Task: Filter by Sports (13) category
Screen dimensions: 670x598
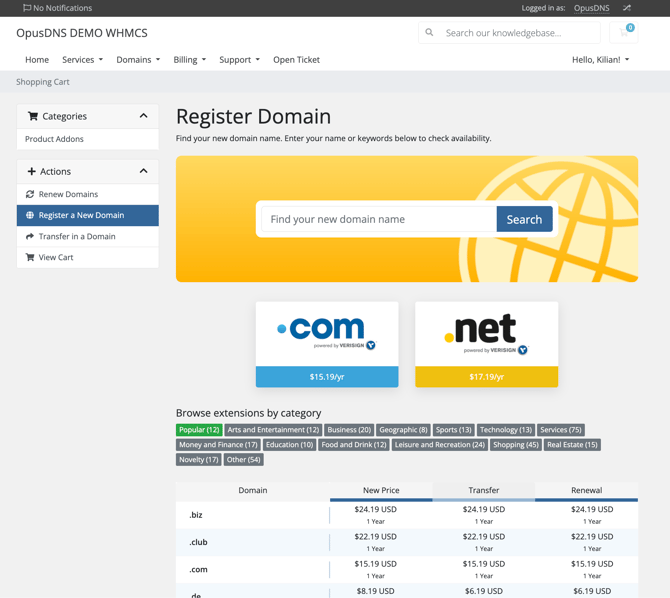Action: (x=453, y=430)
